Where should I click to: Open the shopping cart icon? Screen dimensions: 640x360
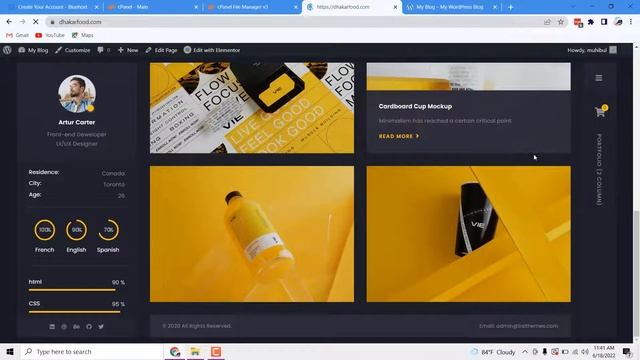600,111
